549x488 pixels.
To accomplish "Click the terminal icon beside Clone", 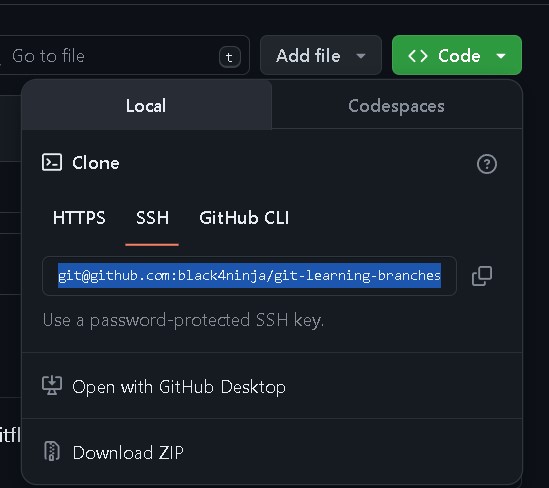I will click(x=52, y=162).
